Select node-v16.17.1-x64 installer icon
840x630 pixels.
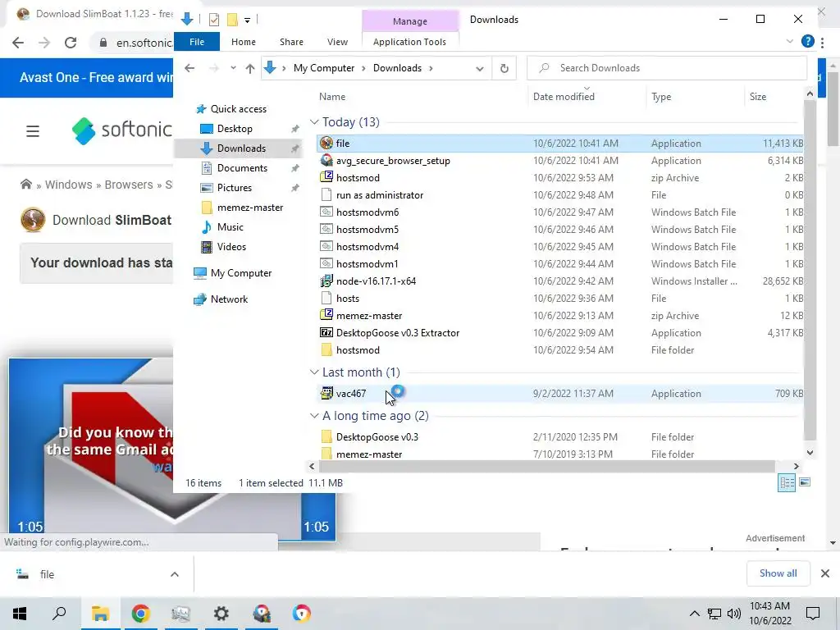point(326,281)
